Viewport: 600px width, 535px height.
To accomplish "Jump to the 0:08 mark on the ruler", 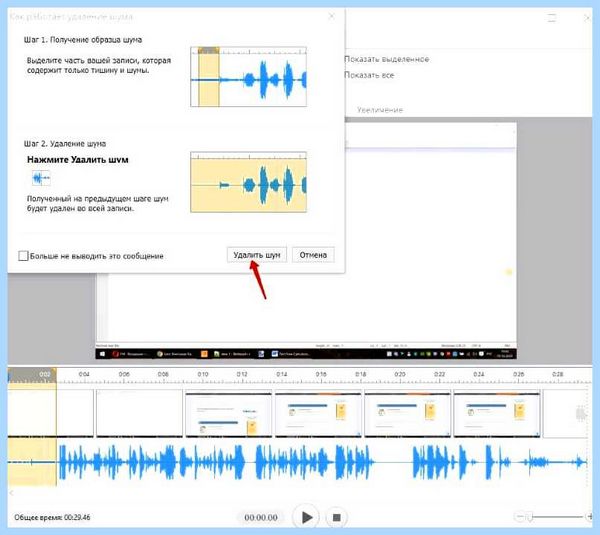I will [x=163, y=374].
